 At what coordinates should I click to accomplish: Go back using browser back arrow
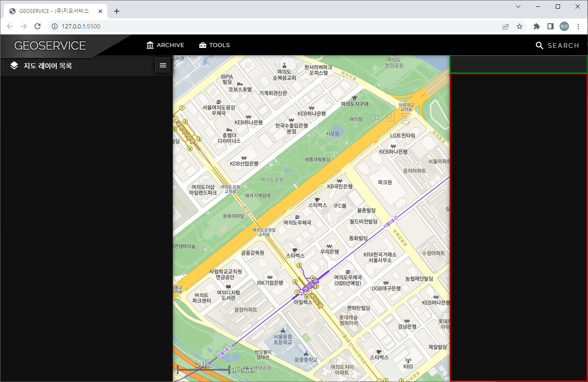click(x=10, y=26)
